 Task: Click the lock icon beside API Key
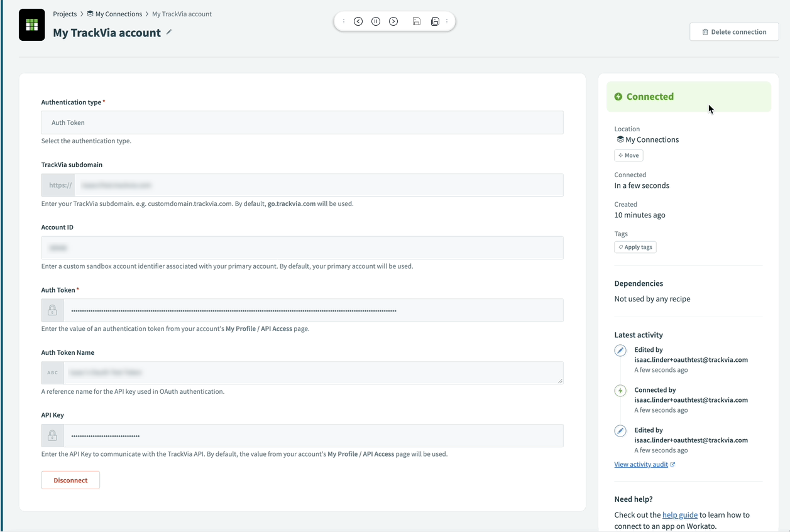[52, 436]
